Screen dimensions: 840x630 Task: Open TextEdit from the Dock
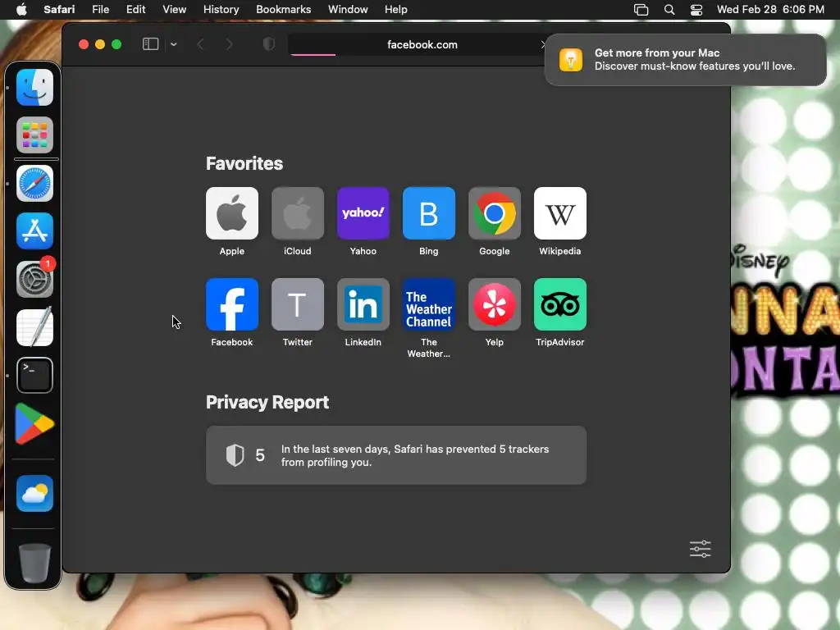pyautogui.click(x=34, y=326)
